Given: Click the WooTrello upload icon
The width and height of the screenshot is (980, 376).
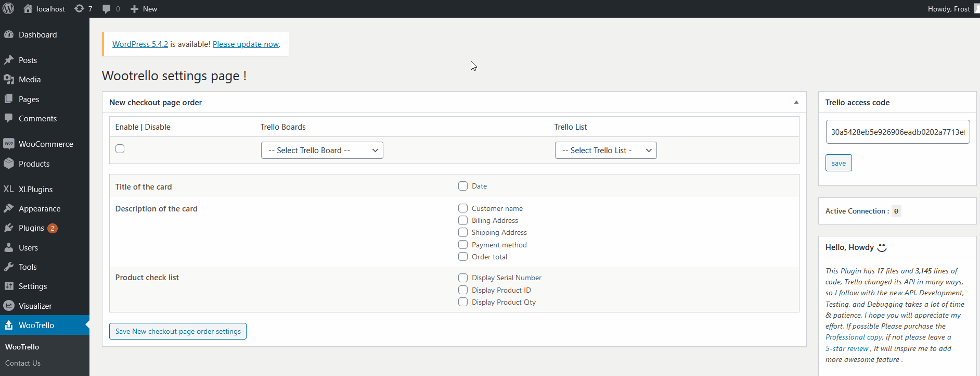Looking at the screenshot, I should pyautogui.click(x=9, y=325).
